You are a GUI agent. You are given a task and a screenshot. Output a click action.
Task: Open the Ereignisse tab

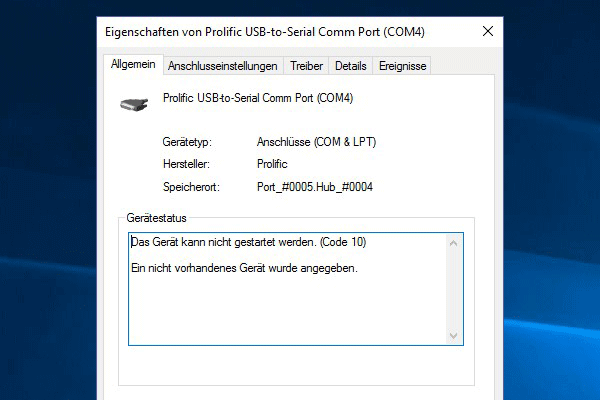pyautogui.click(x=402, y=66)
